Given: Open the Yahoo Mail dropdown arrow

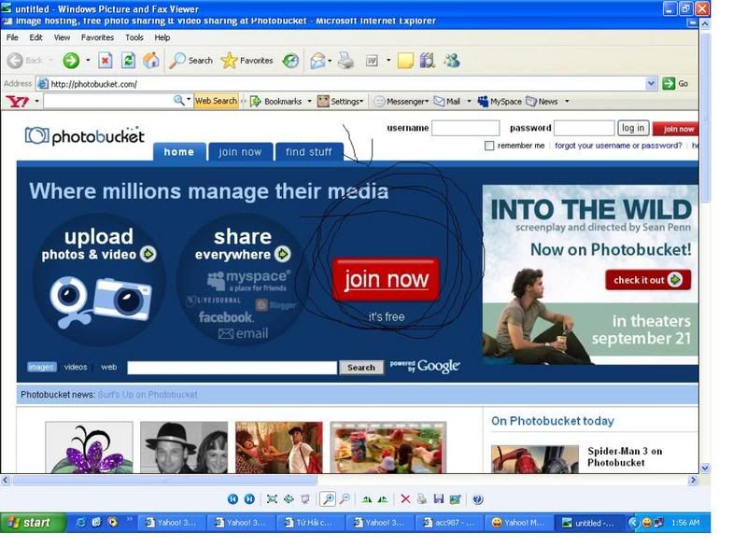Looking at the screenshot, I should (469, 102).
